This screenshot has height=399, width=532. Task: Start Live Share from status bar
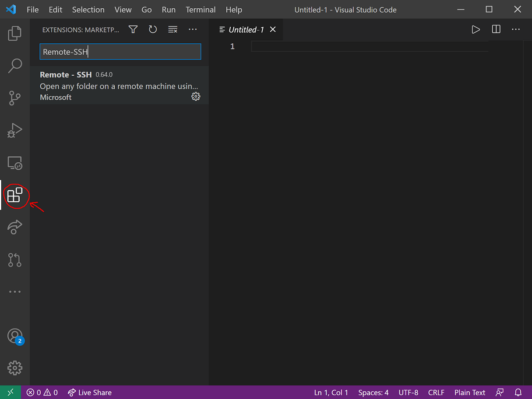pyautogui.click(x=90, y=392)
